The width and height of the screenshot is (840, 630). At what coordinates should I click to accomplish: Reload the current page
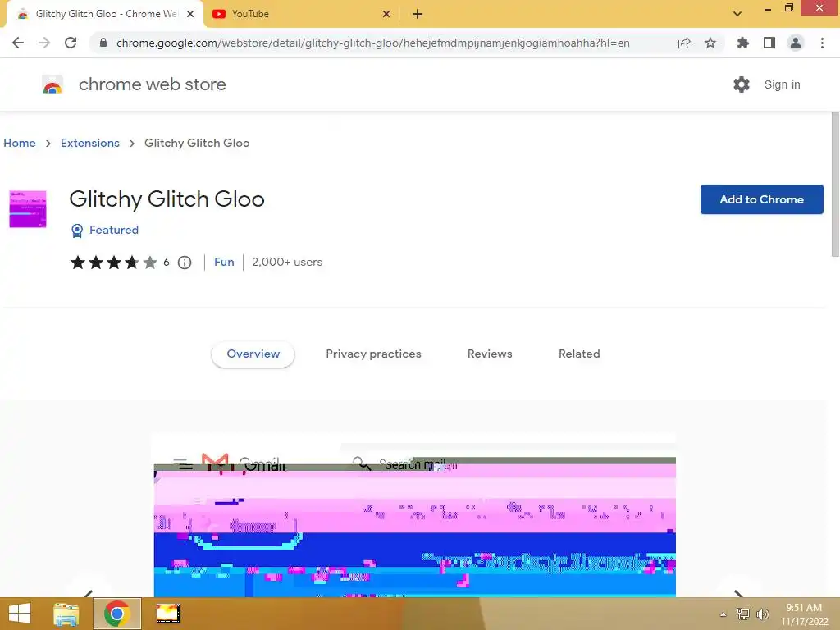(x=71, y=43)
